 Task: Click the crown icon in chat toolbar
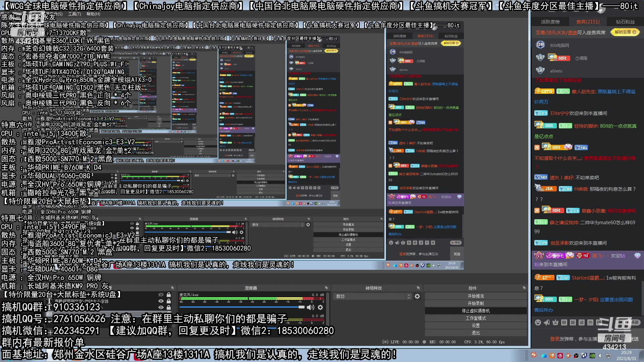click(555, 322)
